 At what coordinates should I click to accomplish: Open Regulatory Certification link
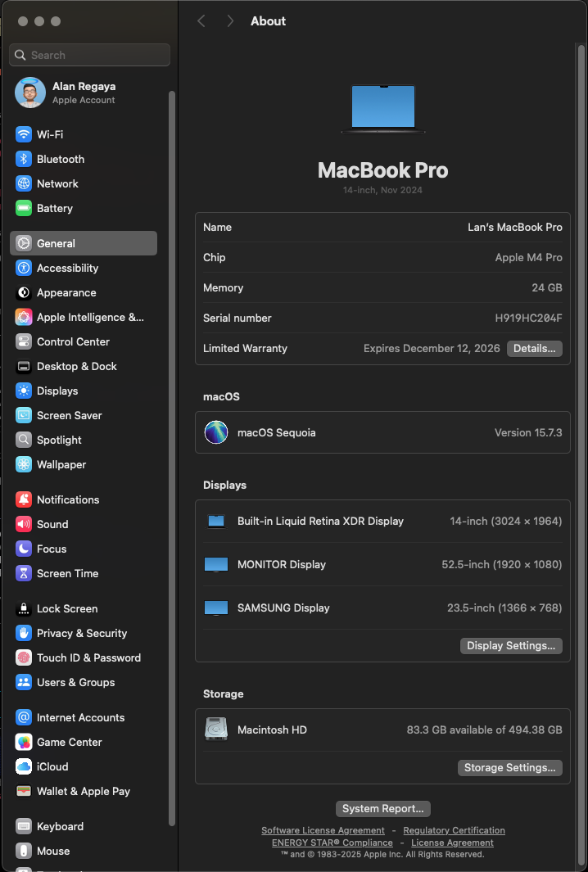pyautogui.click(x=454, y=830)
